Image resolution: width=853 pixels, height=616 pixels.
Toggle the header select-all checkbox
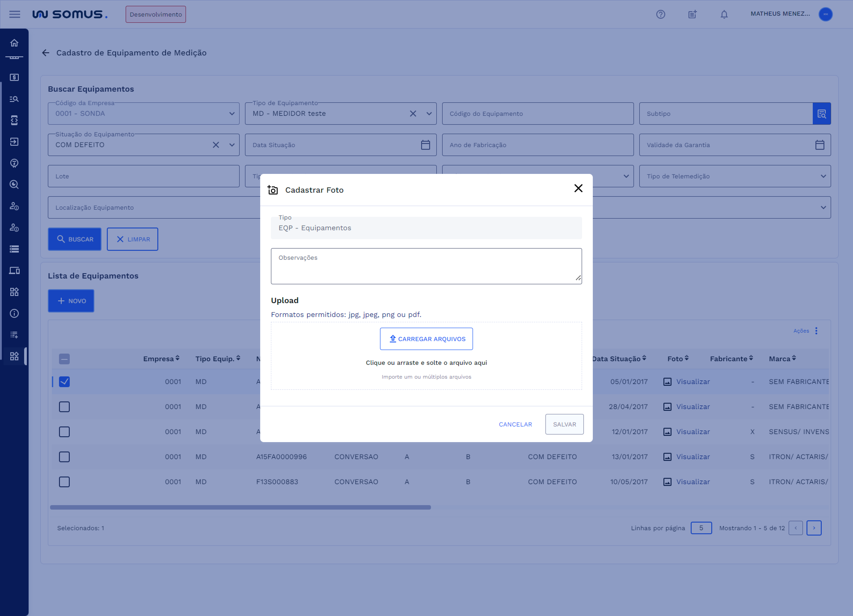[x=64, y=359]
